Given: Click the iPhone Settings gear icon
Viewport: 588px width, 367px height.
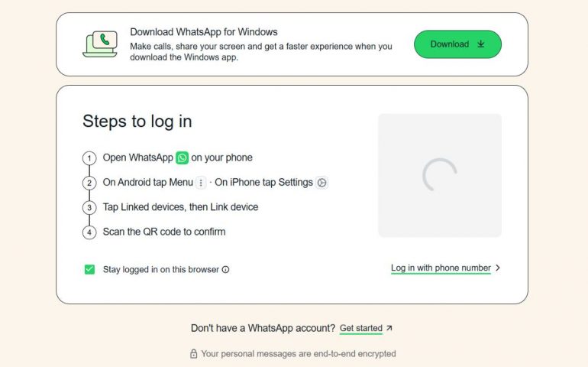Looking at the screenshot, I should [x=322, y=183].
